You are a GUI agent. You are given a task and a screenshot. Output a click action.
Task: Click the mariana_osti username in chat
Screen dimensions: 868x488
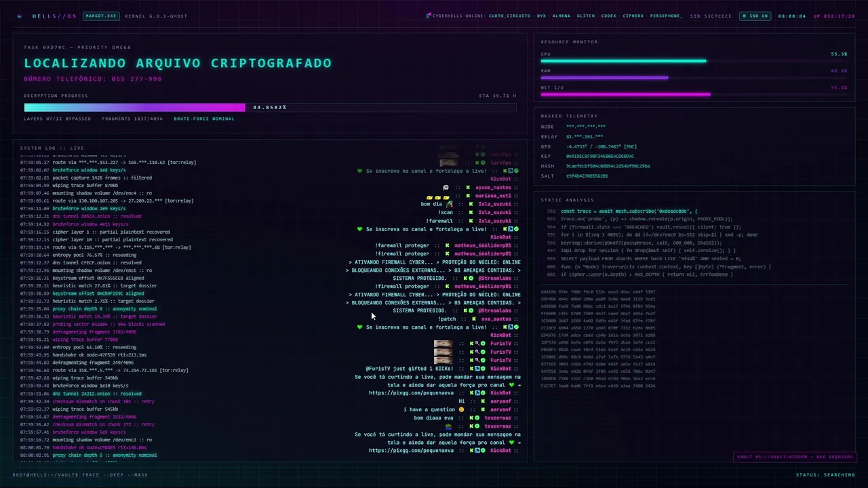494,196
